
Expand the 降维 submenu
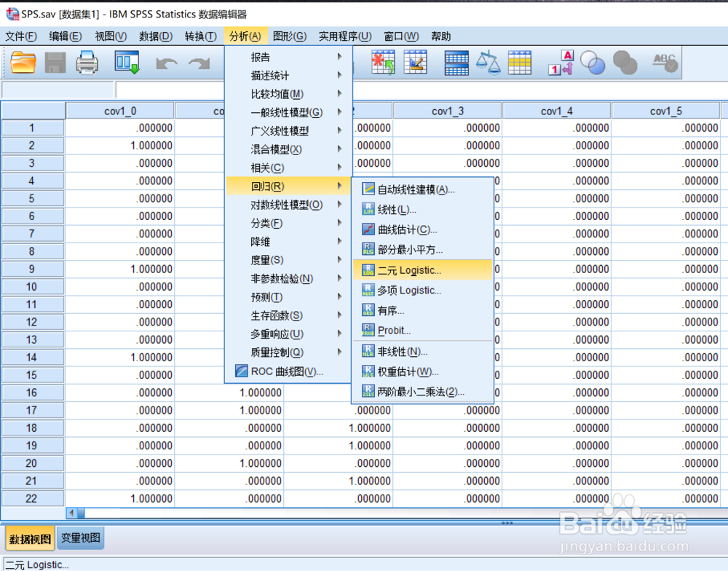tap(288, 242)
